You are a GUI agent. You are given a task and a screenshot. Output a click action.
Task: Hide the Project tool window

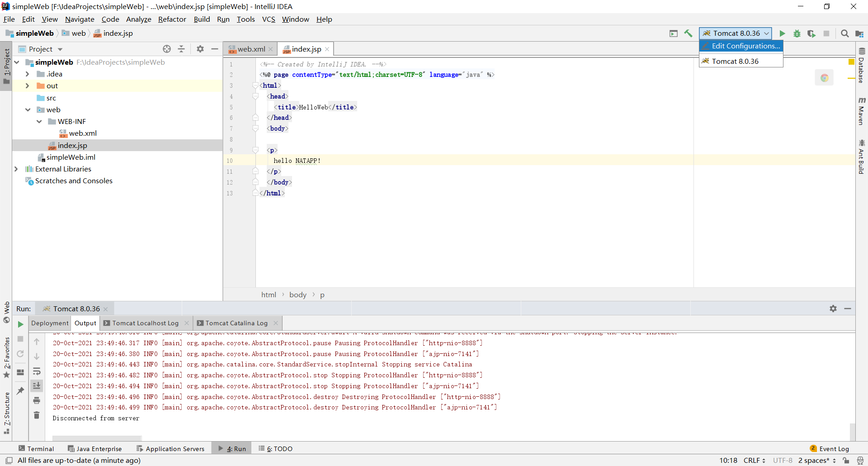coord(215,49)
